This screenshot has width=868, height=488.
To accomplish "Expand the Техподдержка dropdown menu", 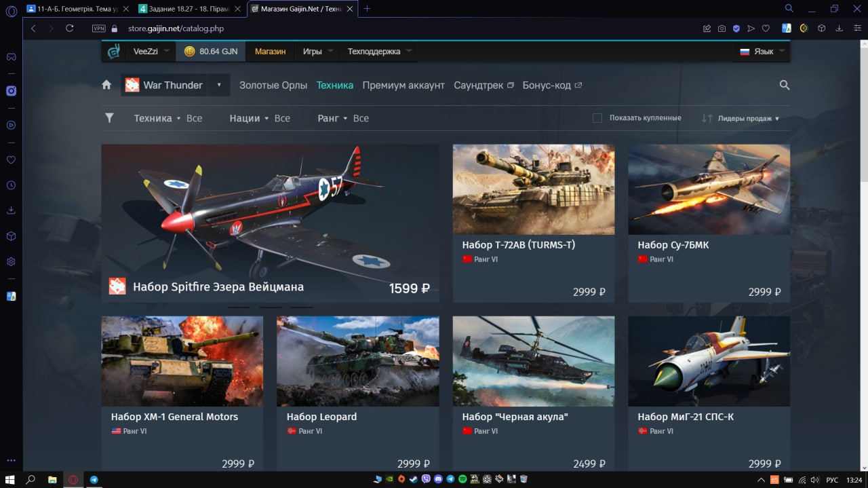I will (x=380, y=51).
